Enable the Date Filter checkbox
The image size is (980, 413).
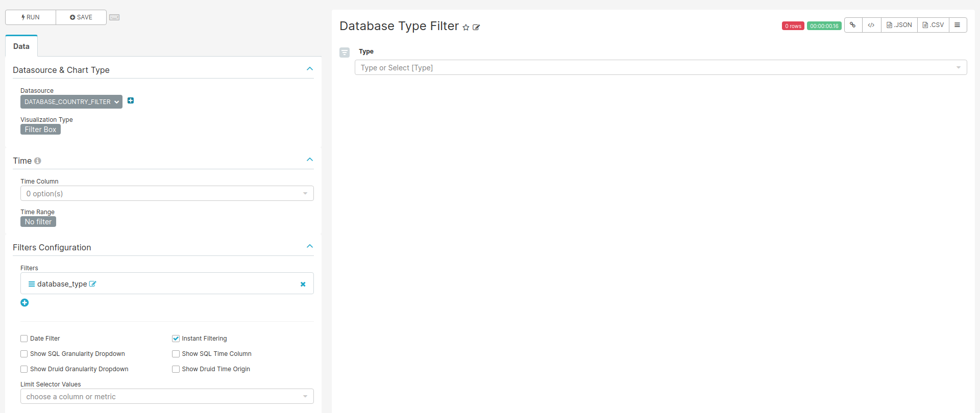(x=24, y=339)
